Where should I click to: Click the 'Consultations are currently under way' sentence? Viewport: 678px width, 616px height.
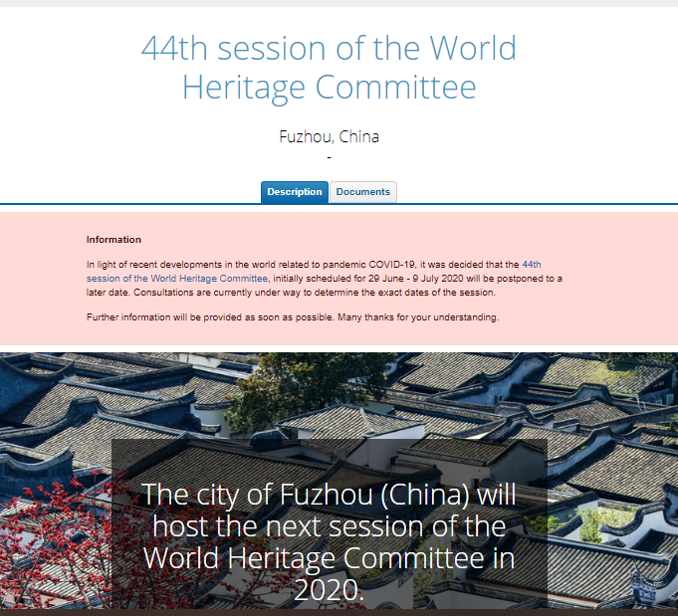tap(315, 293)
